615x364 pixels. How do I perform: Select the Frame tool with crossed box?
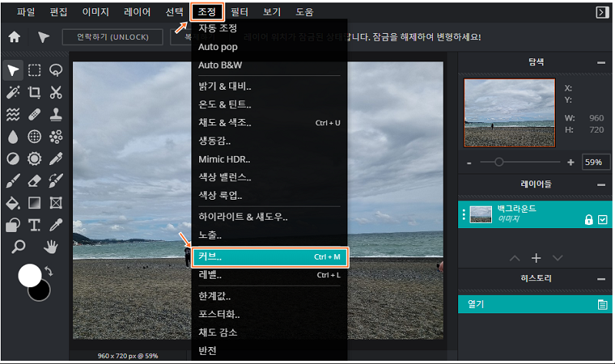[x=56, y=203]
